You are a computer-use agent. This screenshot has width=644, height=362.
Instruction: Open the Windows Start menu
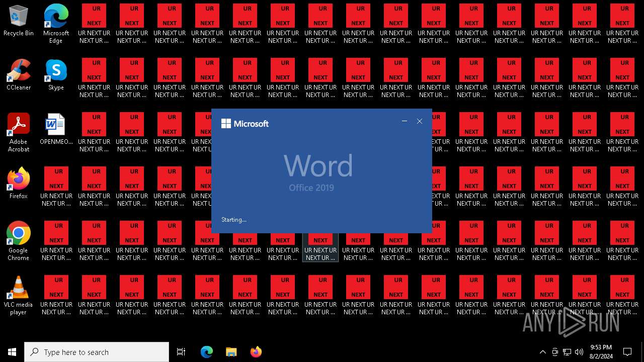click(x=12, y=352)
